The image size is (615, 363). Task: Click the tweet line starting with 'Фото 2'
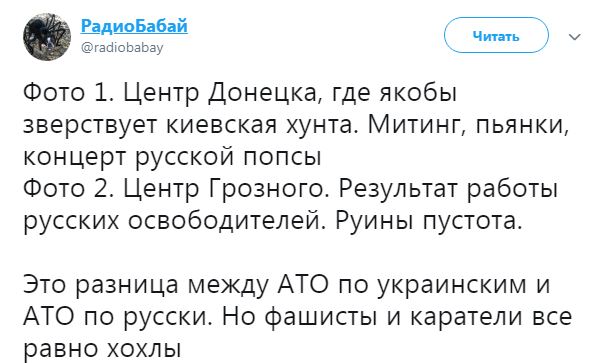coord(290,189)
